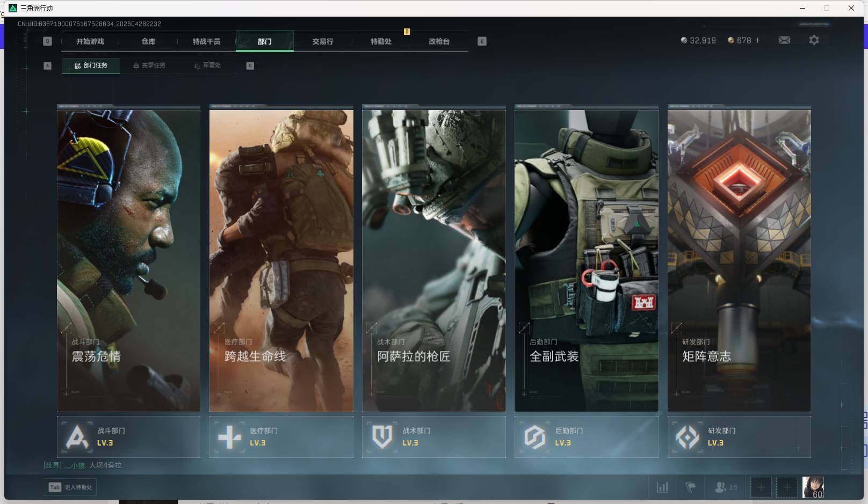The width and height of the screenshot is (868, 504).
Task: Open the flag icon in bottom bar
Action: (691, 487)
